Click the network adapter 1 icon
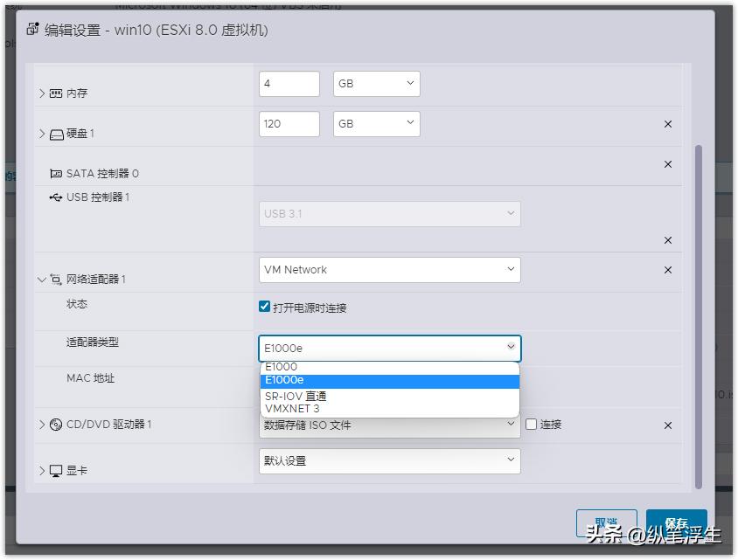The height and width of the screenshot is (560, 738). [56, 280]
